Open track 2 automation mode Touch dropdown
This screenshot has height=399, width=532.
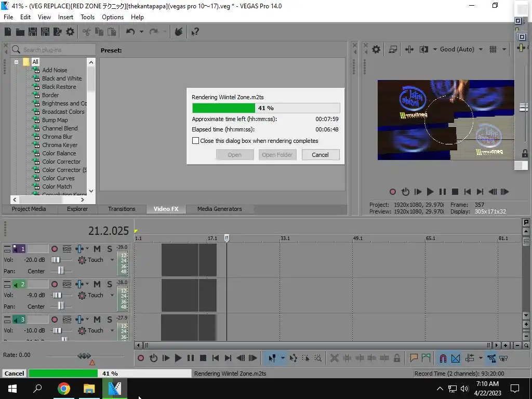tap(112, 295)
